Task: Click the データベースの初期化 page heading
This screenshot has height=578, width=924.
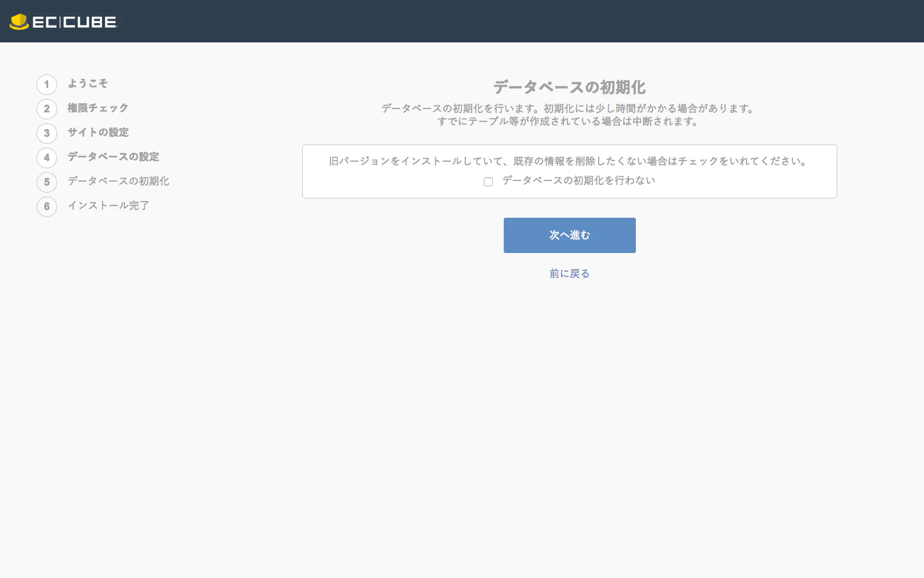Action: pyautogui.click(x=570, y=87)
